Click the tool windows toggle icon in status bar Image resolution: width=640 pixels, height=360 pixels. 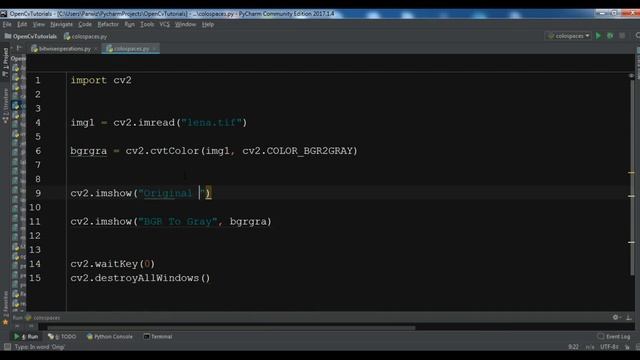7,347
